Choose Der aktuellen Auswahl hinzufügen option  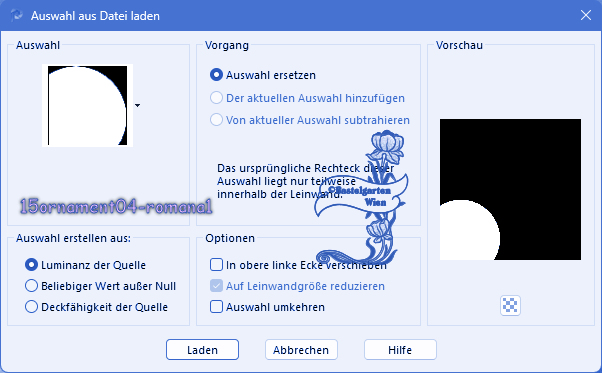point(216,98)
